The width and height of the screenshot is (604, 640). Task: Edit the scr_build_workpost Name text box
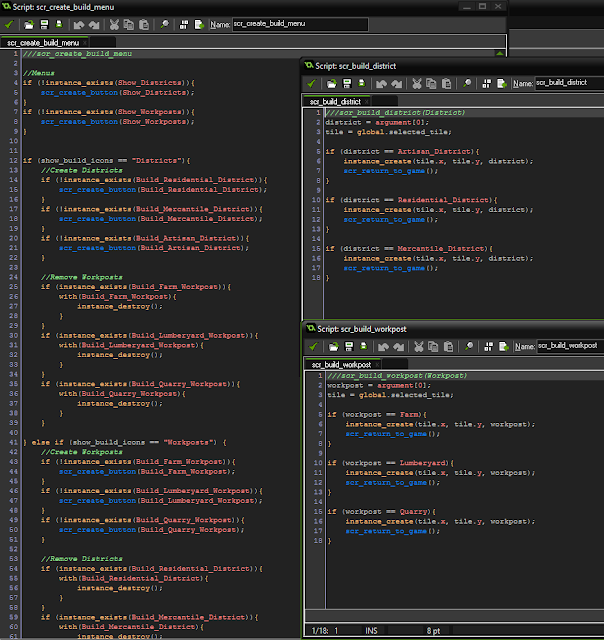point(568,345)
